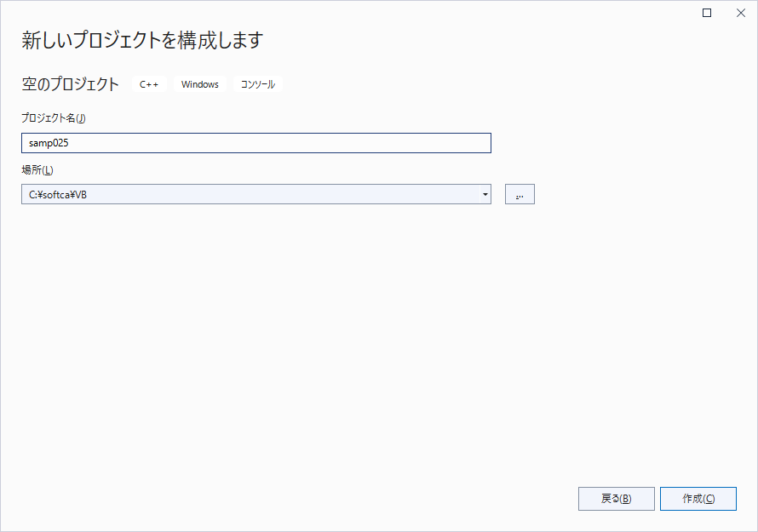Click the Windows platform tag

point(200,84)
